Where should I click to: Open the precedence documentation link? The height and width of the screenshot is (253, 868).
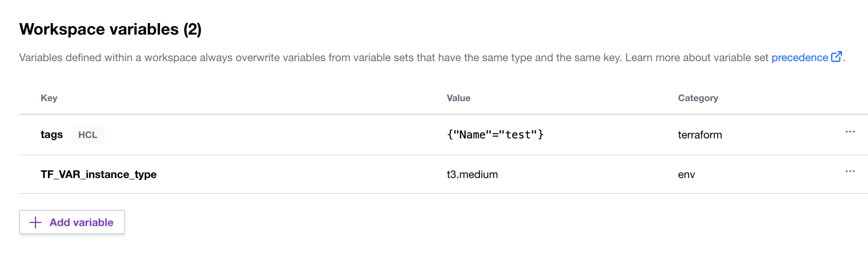(x=798, y=57)
